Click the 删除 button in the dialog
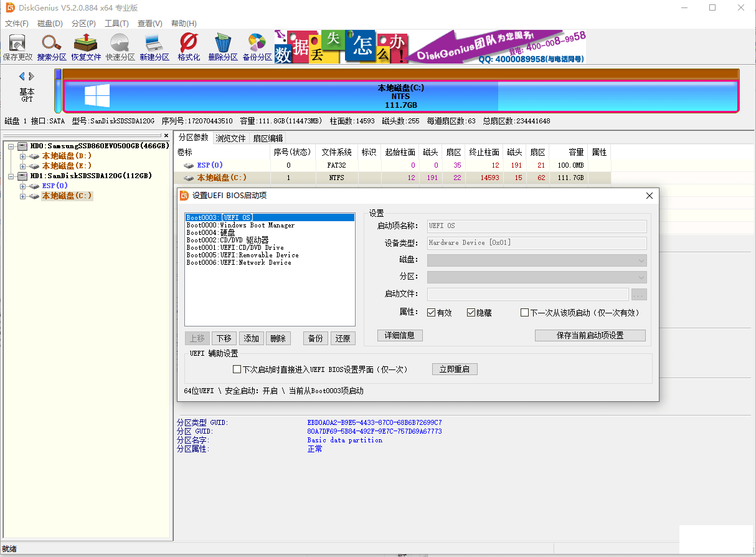756x557 pixels. (x=278, y=338)
